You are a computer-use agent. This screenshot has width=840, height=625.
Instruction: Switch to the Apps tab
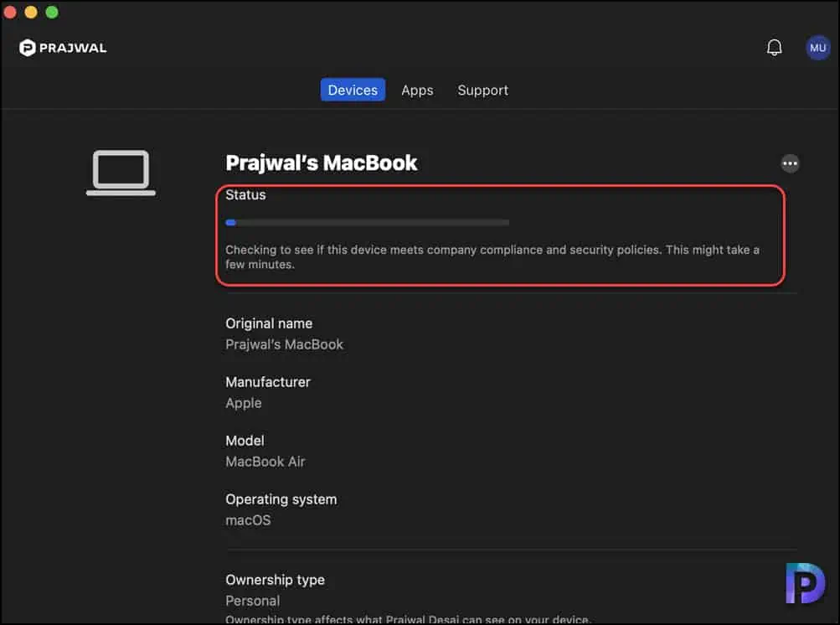pos(417,90)
